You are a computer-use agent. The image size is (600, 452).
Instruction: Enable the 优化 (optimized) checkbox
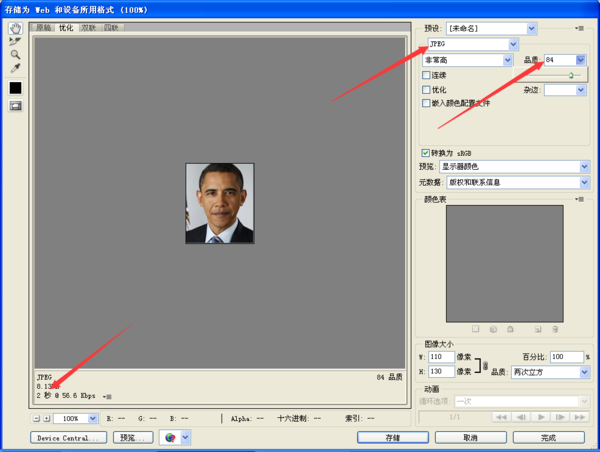point(427,89)
